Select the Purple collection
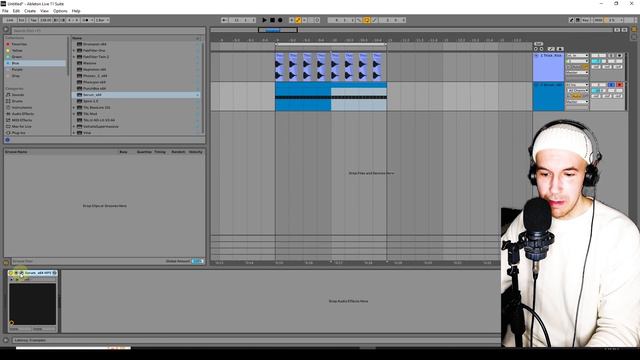640x360 pixels. click(x=17, y=69)
